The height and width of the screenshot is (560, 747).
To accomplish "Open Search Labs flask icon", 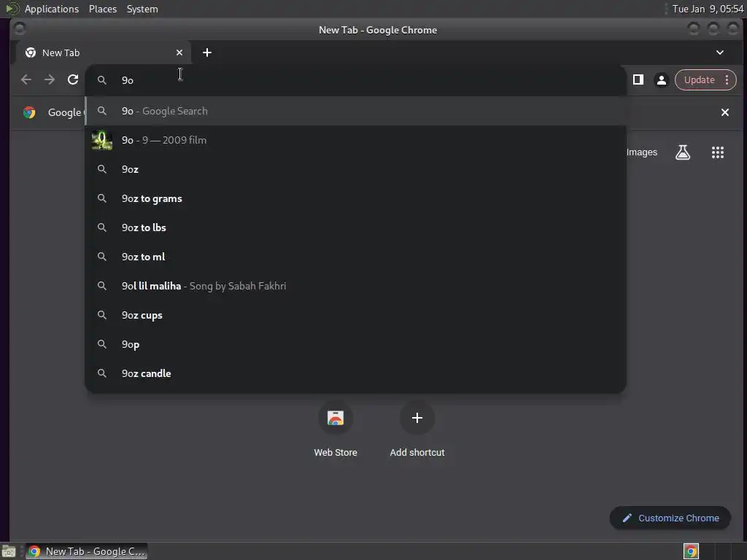I will click(683, 152).
